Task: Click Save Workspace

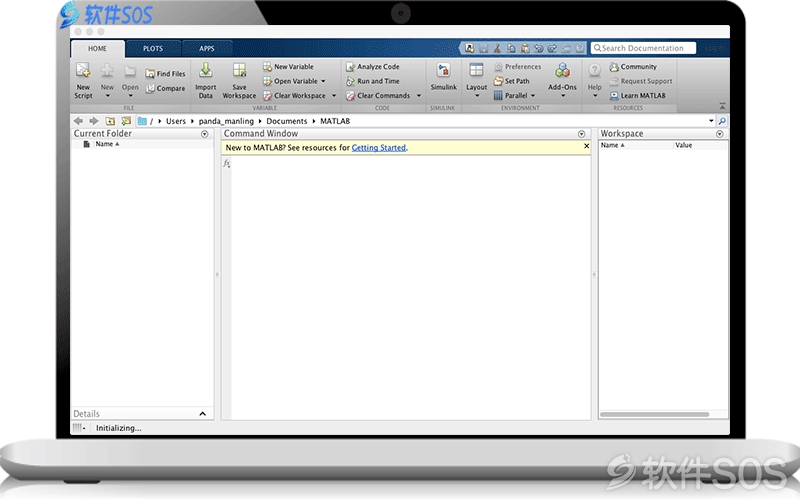Action: point(239,81)
